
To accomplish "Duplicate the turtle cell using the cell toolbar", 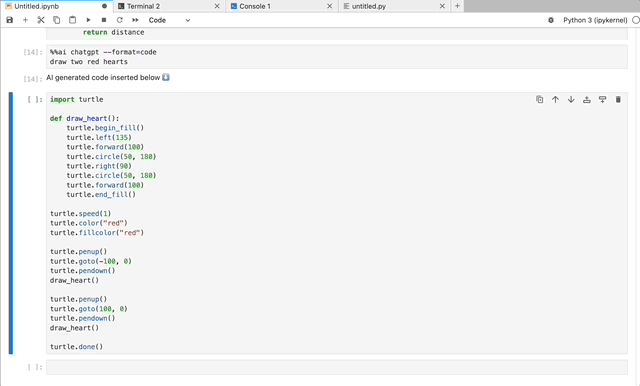I will [540, 100].
